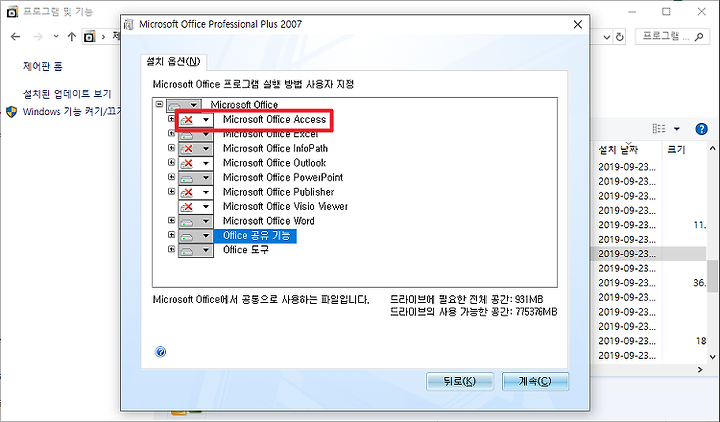The height and width of the screenshot is (422, 720).
Task: Switch to the 설치 옵션(N) tab
Action: pos(173,62)
